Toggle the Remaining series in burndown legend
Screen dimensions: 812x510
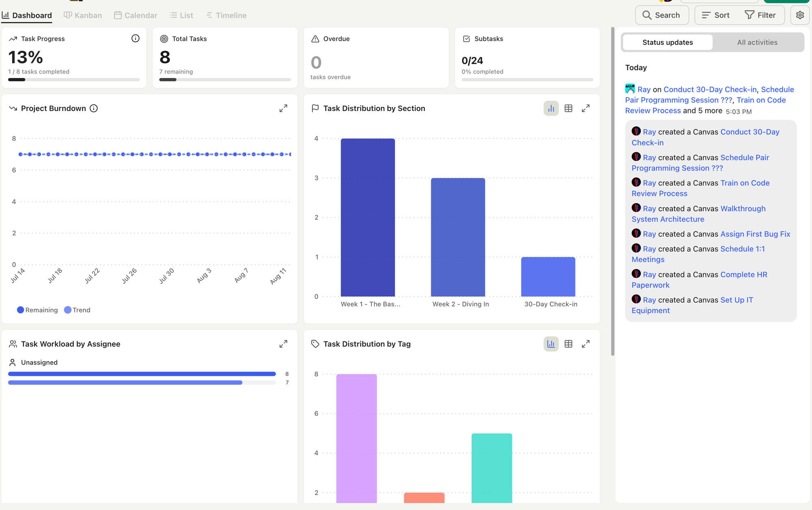37,310
